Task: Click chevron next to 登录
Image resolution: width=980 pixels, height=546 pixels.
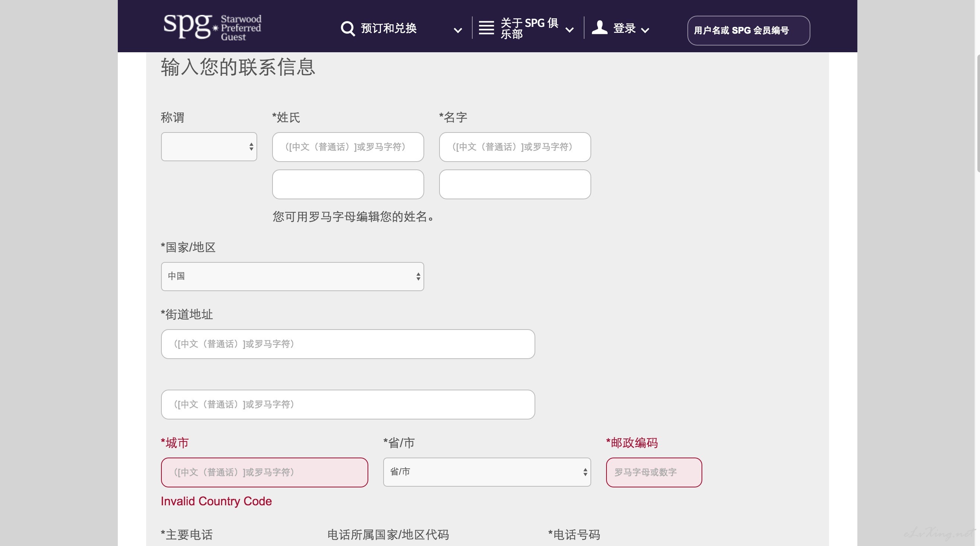Action: point(645,30)
